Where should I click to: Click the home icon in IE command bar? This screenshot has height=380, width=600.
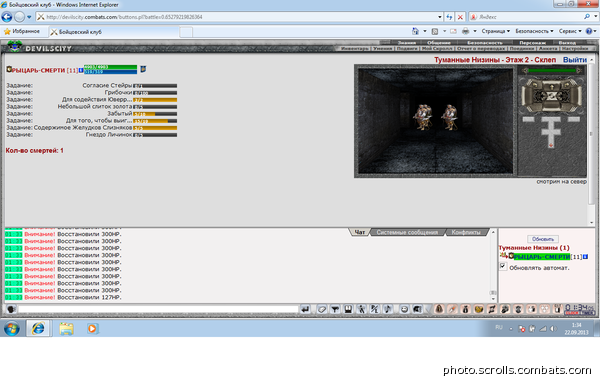pos(415,31)
